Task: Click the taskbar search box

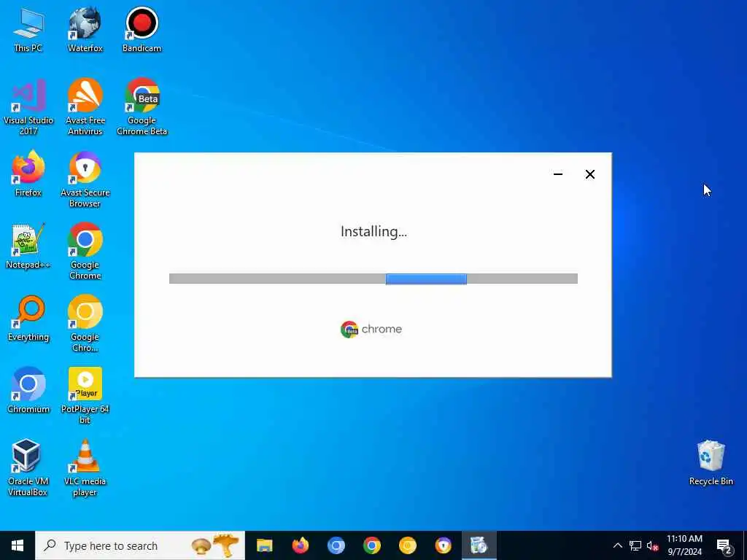Action: point(140,545)
